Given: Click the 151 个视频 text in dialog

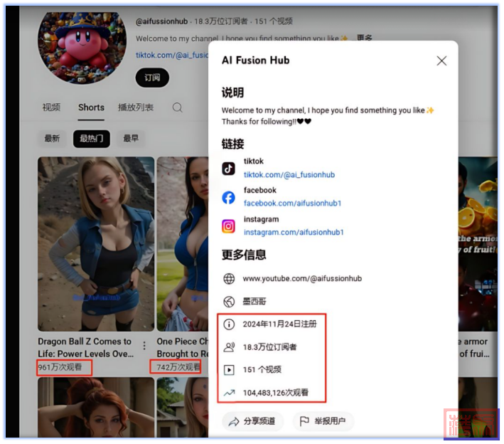Looking at the screenshot, I should click(x=262, y=370).
